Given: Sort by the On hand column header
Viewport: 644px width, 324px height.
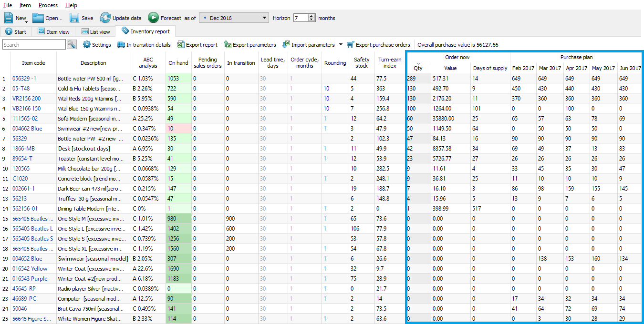Looking at the screenshot, I should pyautogui.click(x=178, y=63).
